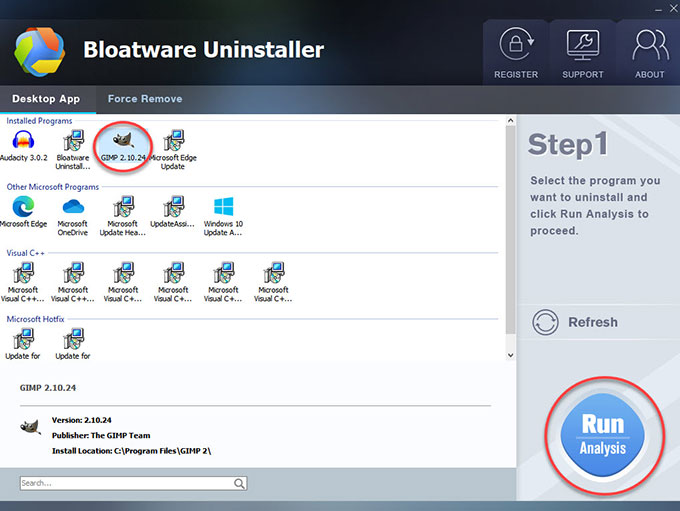The height and width of the screenshot is (511, 680).
Task: Click the Bloatware Uninstaller logo
Action: 39,52
